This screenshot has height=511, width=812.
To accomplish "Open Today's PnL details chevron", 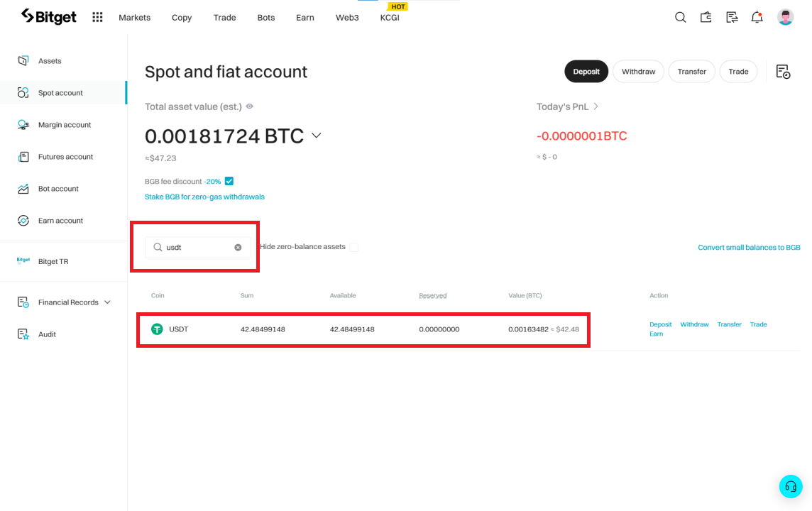I will tap(596, 106).
